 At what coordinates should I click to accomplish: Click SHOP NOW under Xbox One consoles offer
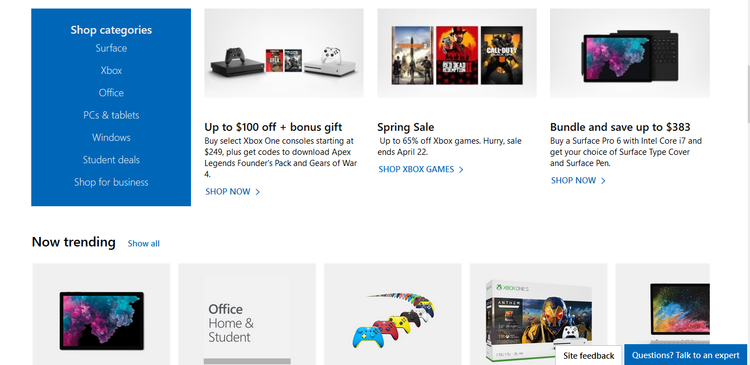coord(232,192)
